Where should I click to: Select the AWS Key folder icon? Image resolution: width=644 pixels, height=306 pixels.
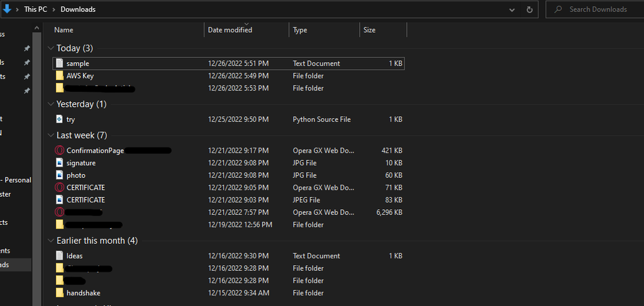tap(60, 76)
